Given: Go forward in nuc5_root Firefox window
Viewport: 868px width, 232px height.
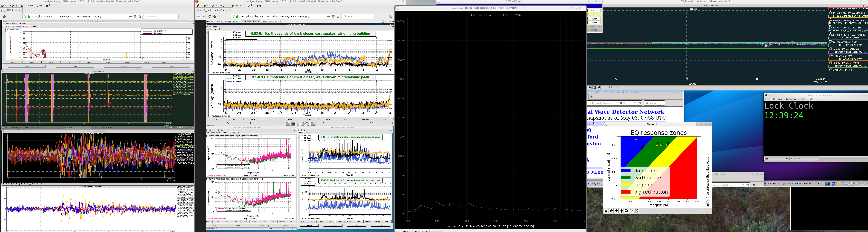Looking at the screenshot, I should tap(204, 16).
